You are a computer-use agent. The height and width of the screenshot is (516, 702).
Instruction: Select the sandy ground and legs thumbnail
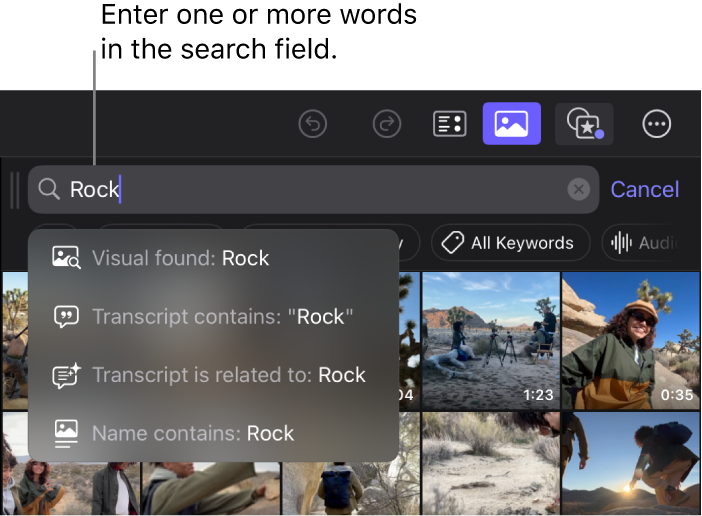tap(491, 464)
